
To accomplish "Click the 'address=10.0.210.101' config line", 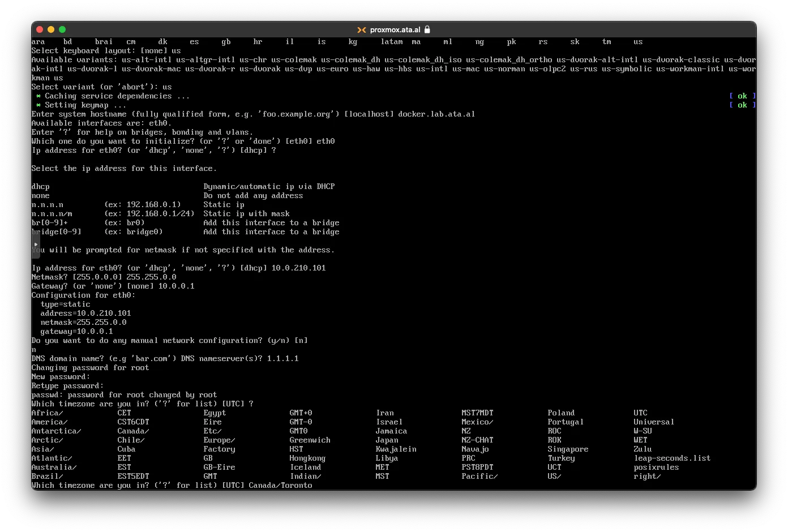I will (86, 314).
